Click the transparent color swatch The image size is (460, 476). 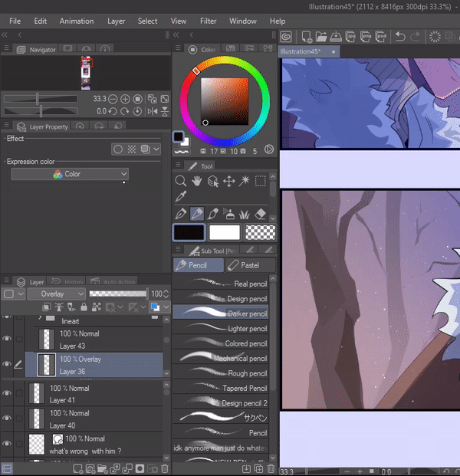[x=261, y=232]
